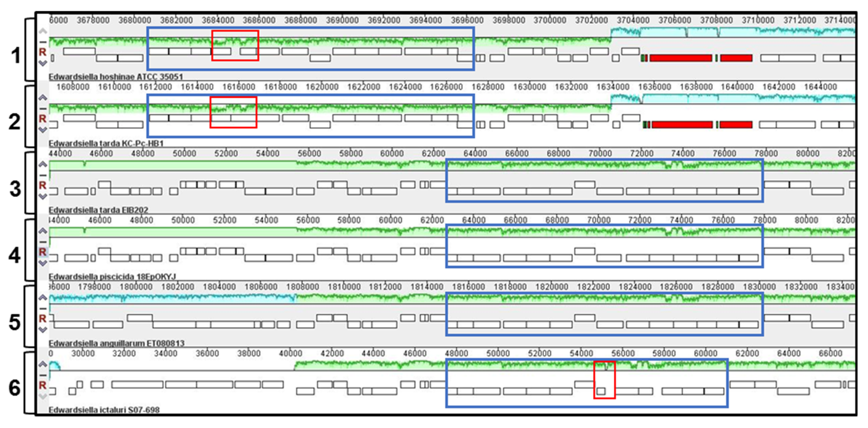Click the Edwardsiella ictaluri S07-698 label
Screen dimensions: 868x428
click(104, 410)
